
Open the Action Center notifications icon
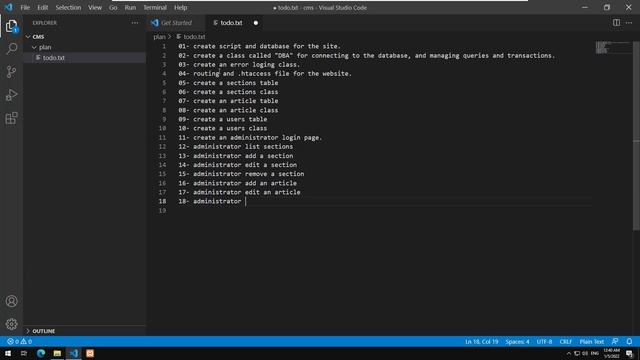point(629,353)
